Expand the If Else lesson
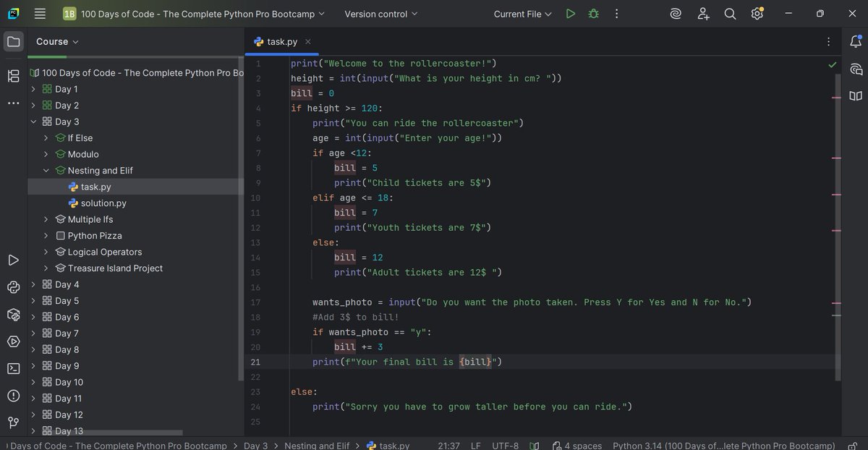The image size is (868, 450). (x=46, y=138)
